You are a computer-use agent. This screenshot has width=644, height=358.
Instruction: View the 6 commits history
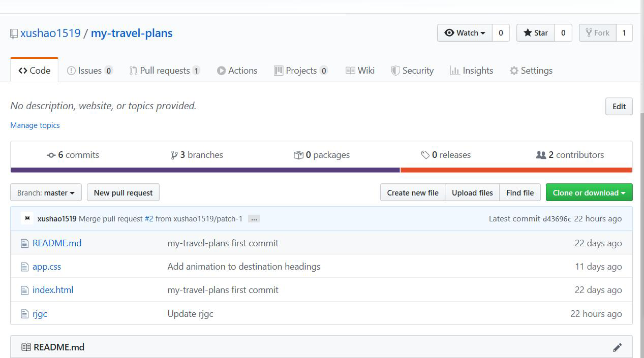tap(73, 155)
